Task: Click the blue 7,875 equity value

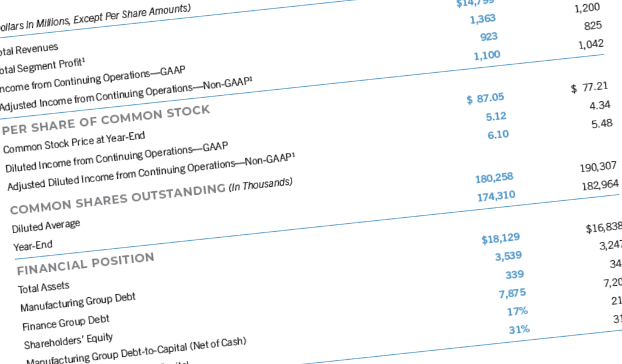Action: [x=512, y=294]
